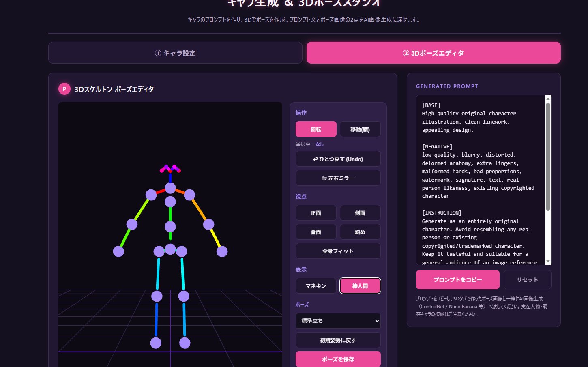Click the リセット button

528,280
